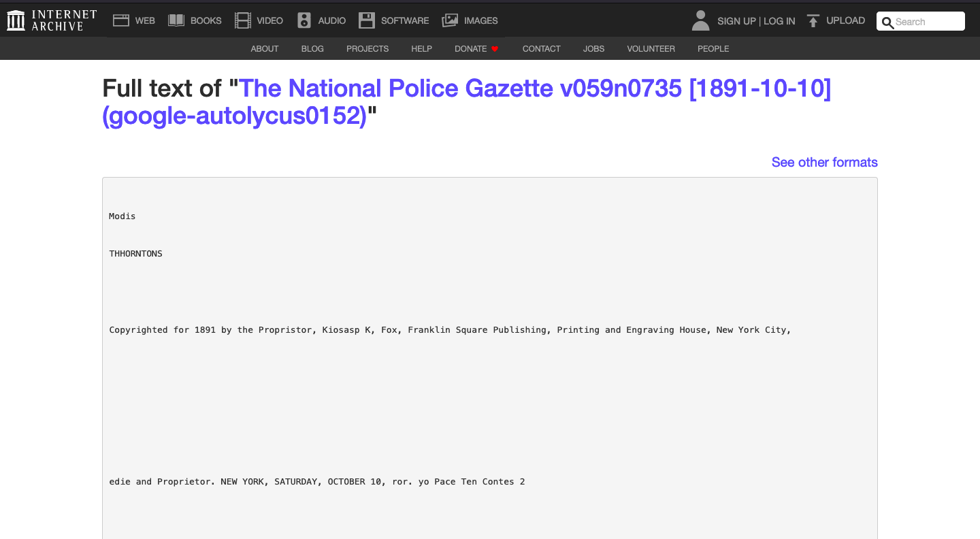980x539 pixels.
Task: Open the PEOPLE link
Action: click(713, 49)
